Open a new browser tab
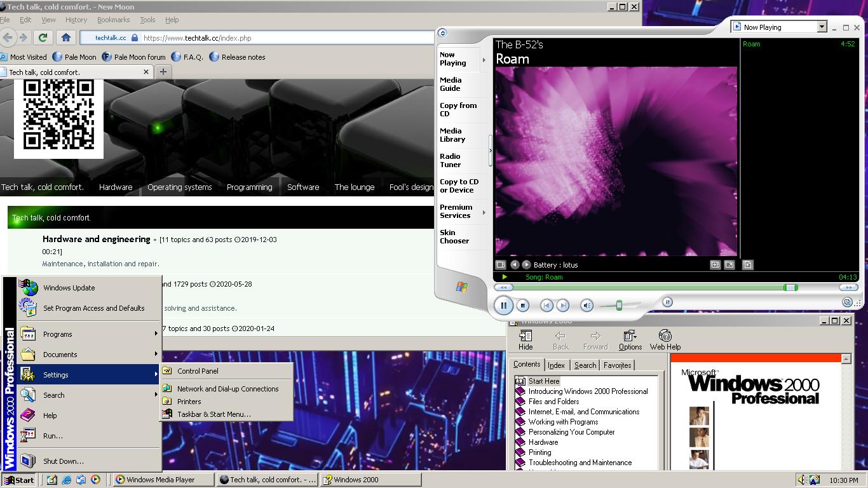Screen dimensions: 868x488 pyautogui.click(x=163, y=72)
